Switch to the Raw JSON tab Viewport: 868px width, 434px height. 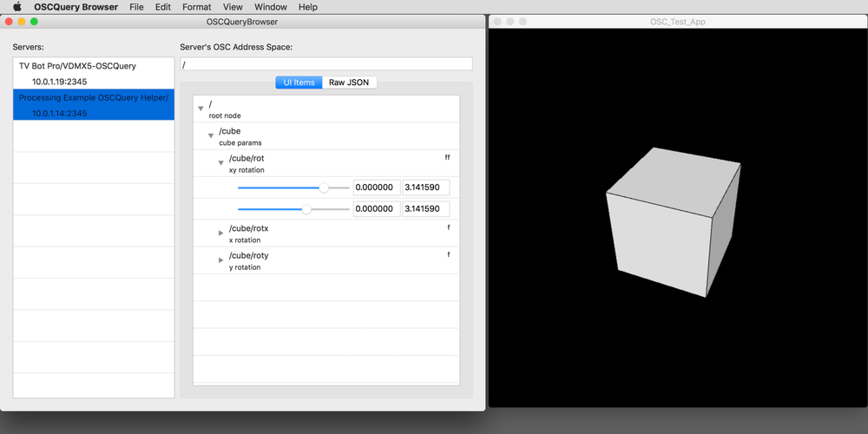[x=349, y=82]
